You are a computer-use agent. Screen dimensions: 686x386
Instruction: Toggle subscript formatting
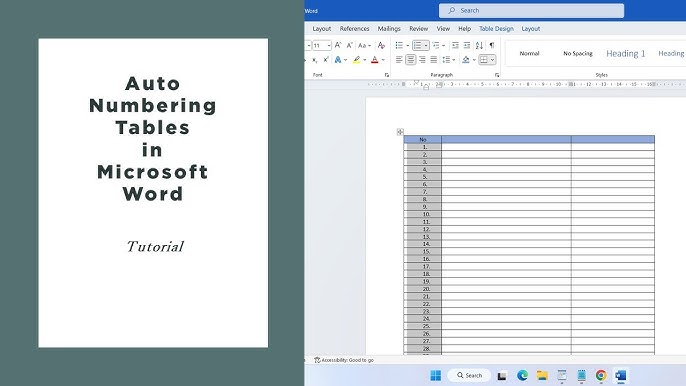pos(315,60)
